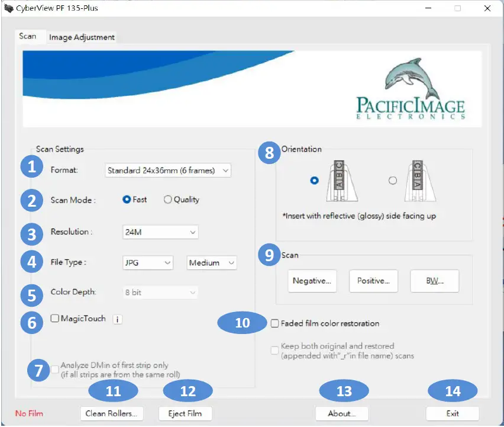Open the Medium quality dropdown
The height and width of the screenshot is (427, 504).
tap(212, 263)
